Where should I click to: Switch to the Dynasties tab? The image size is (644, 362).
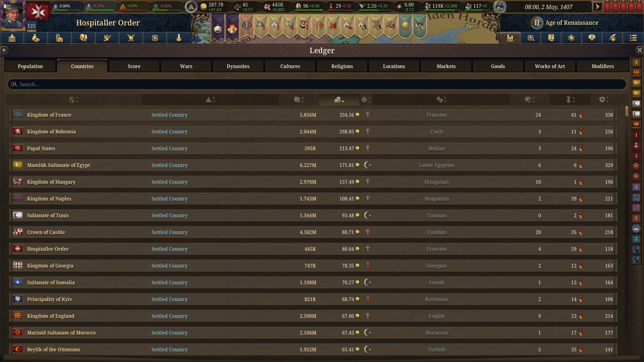(238, 66)
